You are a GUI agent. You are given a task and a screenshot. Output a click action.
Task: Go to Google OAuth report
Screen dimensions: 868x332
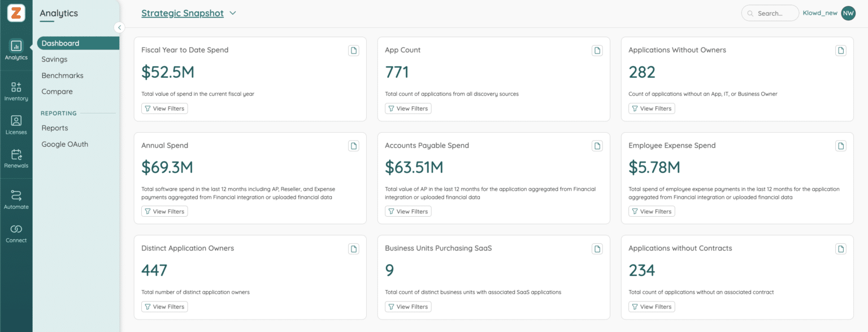65,145
